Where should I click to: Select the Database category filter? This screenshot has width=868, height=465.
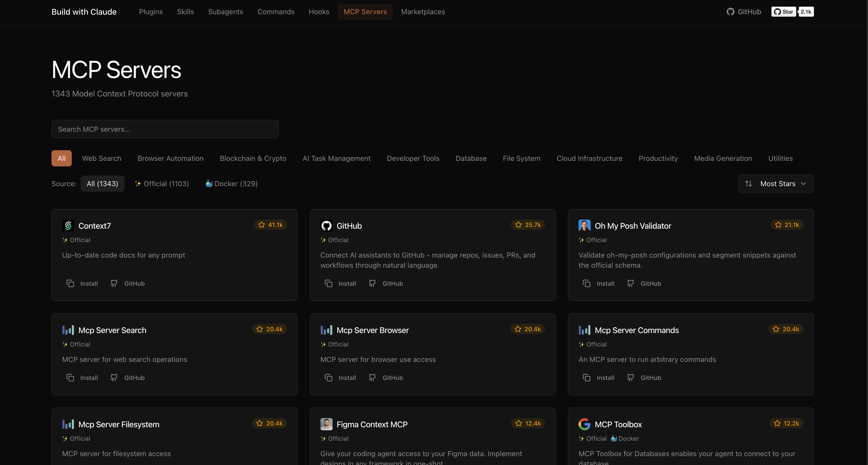click(x=471, y=158)
